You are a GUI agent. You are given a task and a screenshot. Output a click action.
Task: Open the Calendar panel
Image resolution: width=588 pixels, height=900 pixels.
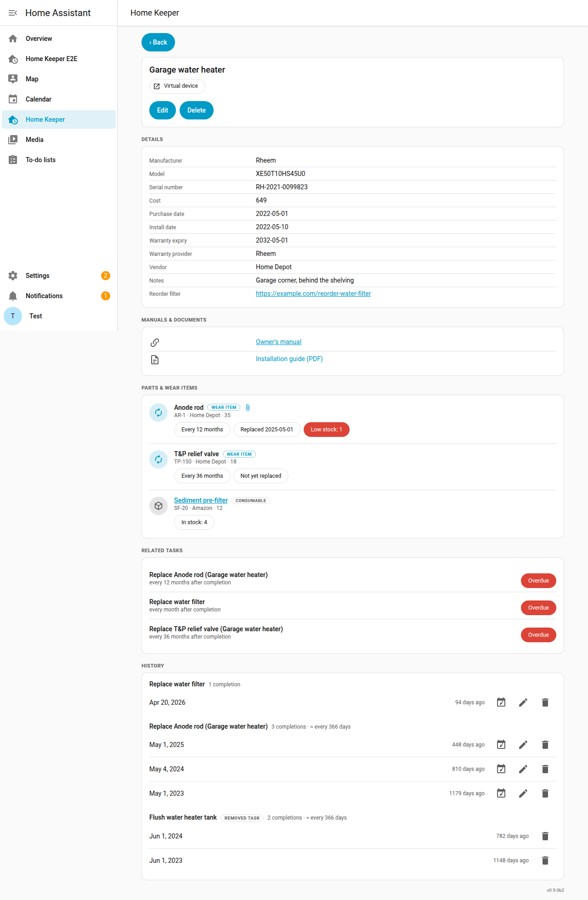click(x=59, y=99)
